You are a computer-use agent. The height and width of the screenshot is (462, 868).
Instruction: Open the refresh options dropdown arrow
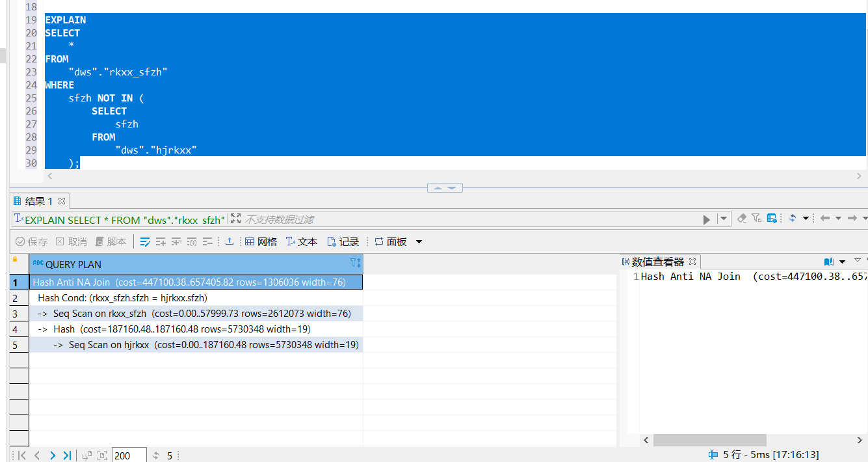(806, 219)
